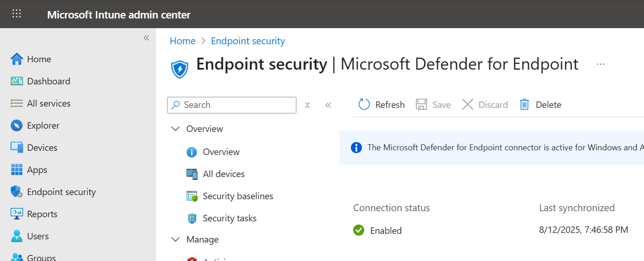644x261 pixels.
Task: Open the ellipsis more options menu
Action: 601,64
